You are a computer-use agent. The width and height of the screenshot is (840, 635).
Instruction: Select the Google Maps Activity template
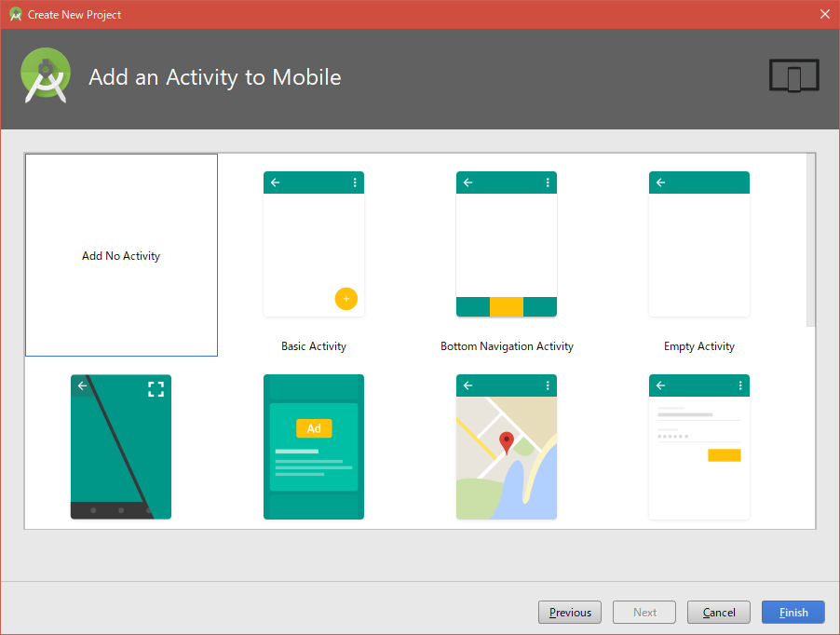tap(506, 447)
